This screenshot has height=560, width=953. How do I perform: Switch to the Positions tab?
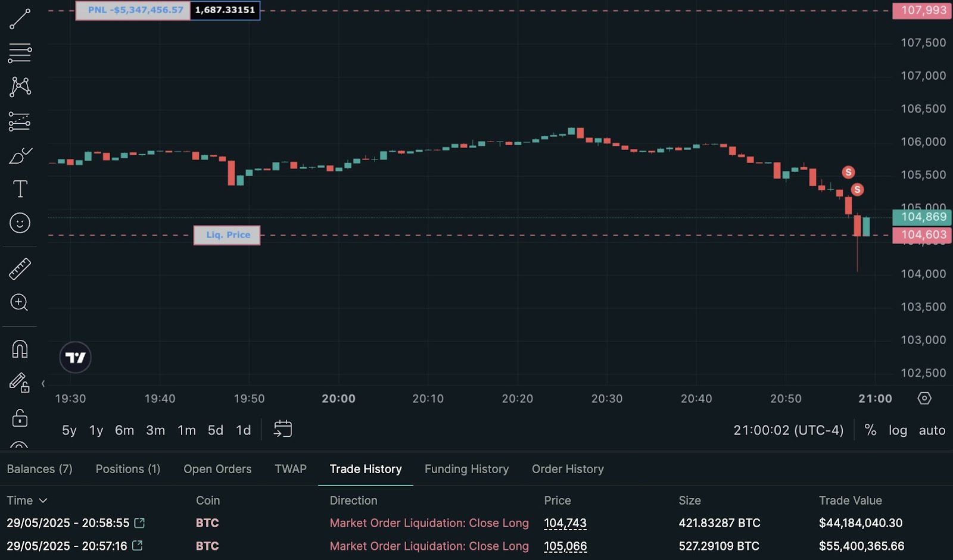point(127,469)
